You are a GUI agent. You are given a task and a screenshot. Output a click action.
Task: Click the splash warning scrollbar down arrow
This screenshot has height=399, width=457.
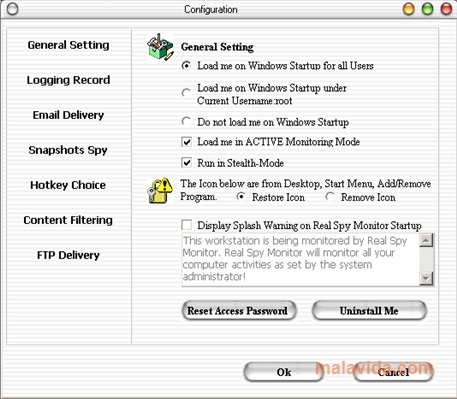click(x=426, y=278)
